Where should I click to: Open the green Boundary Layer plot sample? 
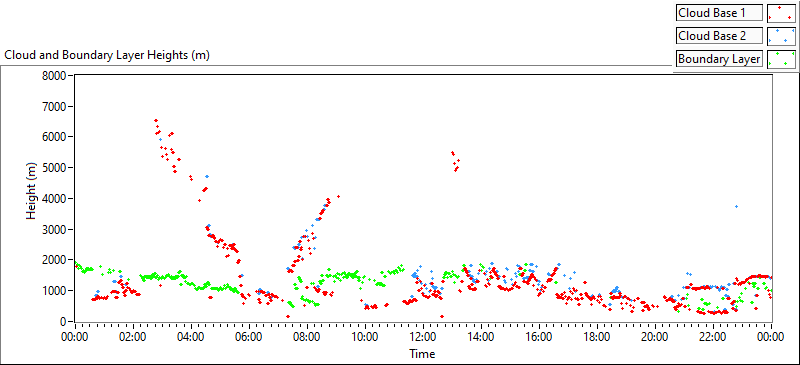781,59
